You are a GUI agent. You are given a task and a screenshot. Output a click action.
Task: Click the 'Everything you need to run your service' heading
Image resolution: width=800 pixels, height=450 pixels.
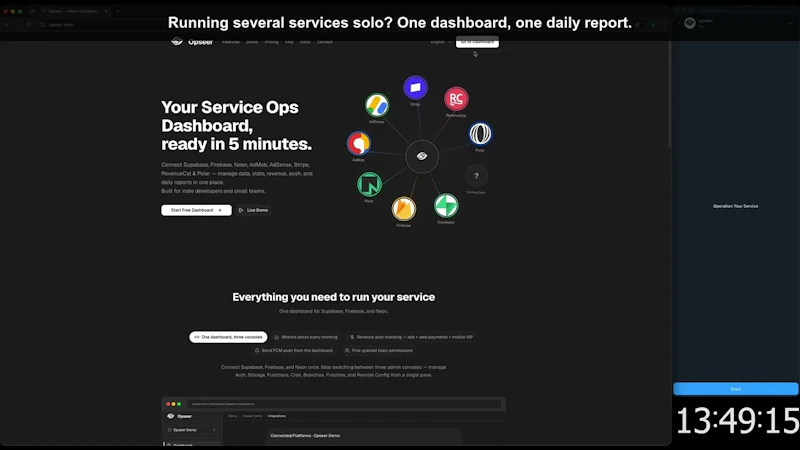tap(334, 297)
